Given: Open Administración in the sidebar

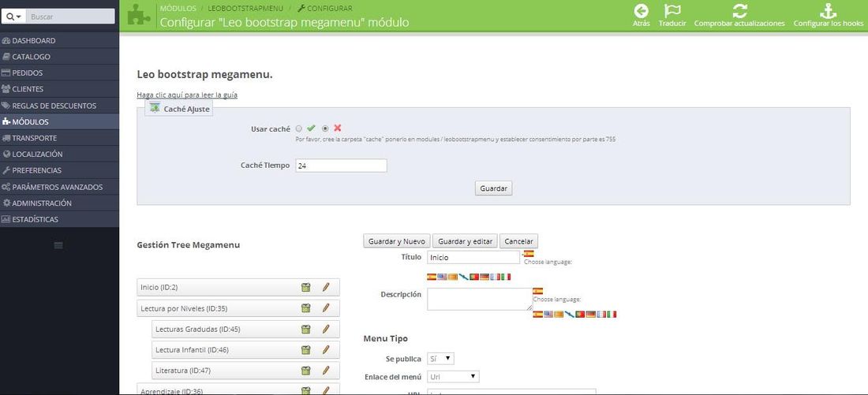Looking at the screenshot, I should coord(59,203).
